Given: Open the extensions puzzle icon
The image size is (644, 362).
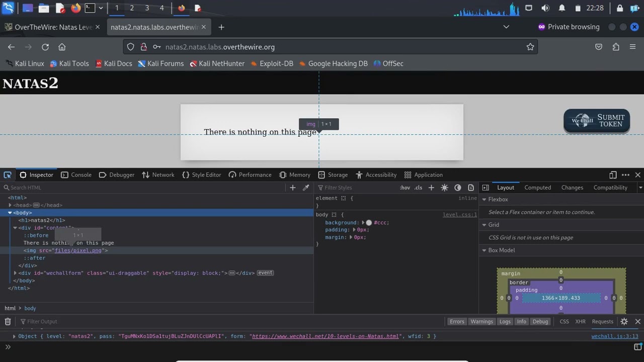Looking at the screenshot, I should click(616, 47).
